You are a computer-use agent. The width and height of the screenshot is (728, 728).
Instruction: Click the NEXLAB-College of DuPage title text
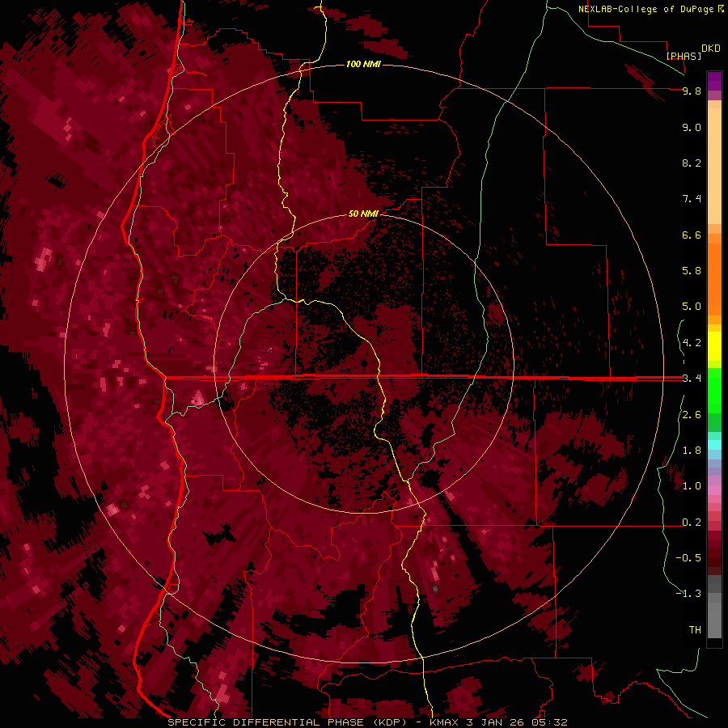[x=645, y=9]
